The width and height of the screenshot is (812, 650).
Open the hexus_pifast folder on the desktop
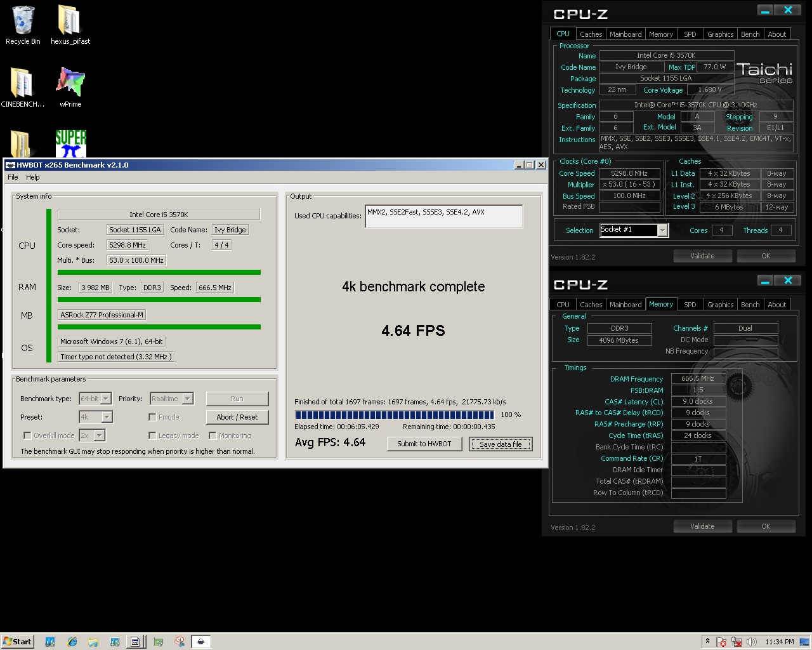tap(70, 25)
